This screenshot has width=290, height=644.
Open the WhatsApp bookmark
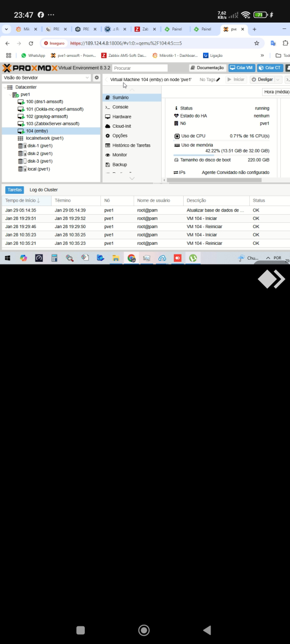point(33,55)
